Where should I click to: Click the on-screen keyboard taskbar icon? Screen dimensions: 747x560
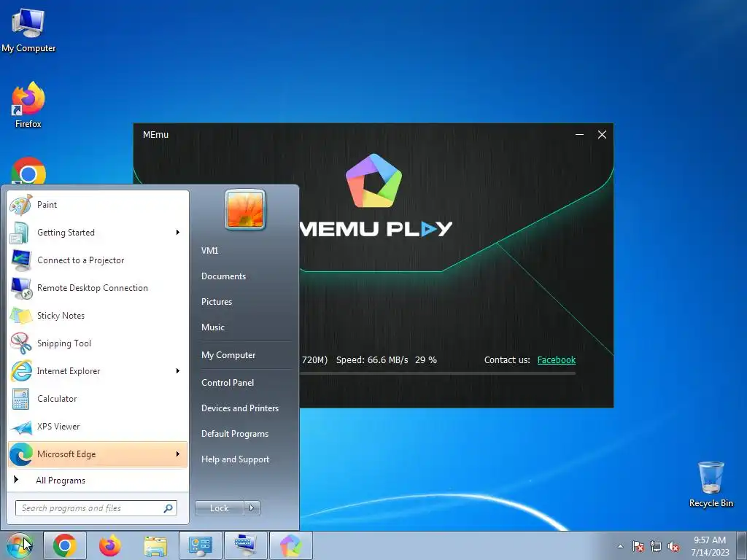click(x=246, y=545)
